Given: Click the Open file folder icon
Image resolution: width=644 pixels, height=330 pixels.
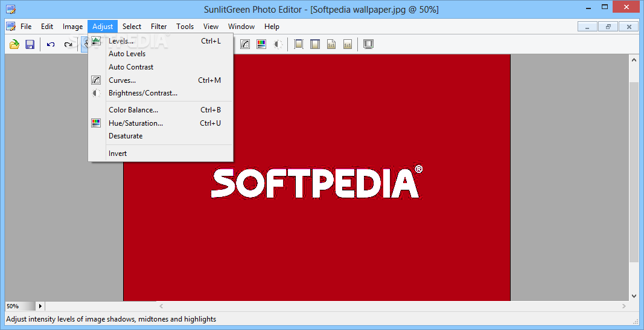Looking at the screenshot, I should click(x=14, y=44).
